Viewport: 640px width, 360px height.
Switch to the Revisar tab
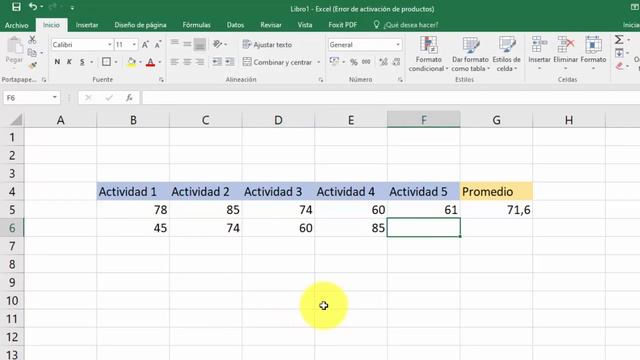(271, 25)
